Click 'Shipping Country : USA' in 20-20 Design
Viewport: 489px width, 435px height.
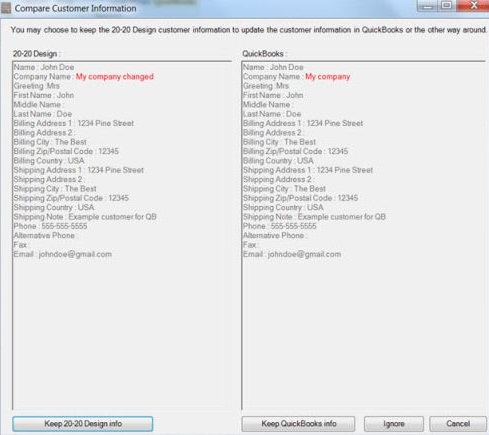[x=54, y=207]
